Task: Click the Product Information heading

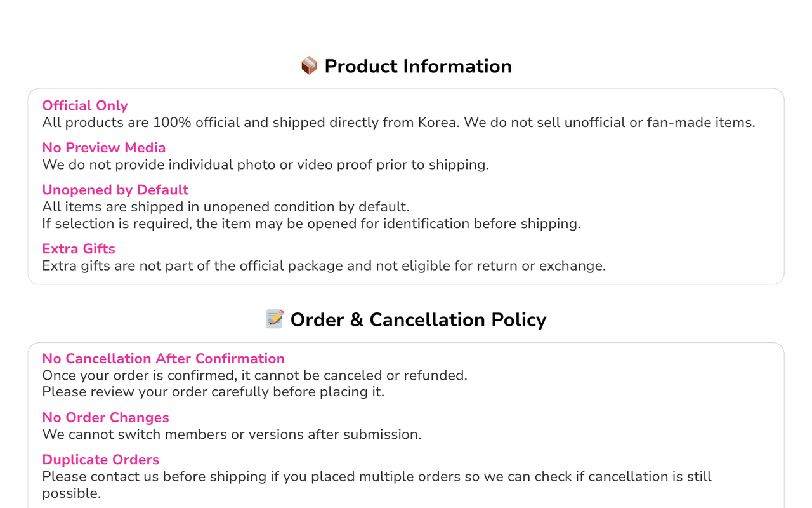Action: pos(418,66)
